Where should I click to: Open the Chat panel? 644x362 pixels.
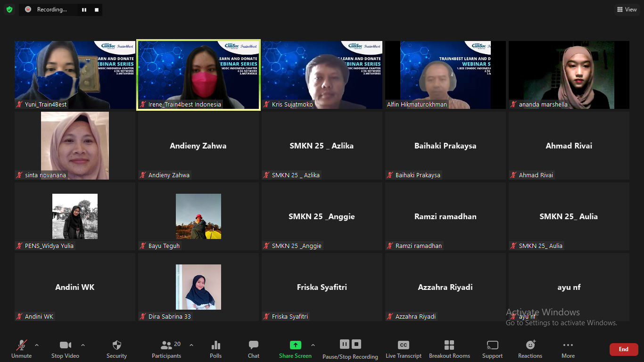point(254,349)
